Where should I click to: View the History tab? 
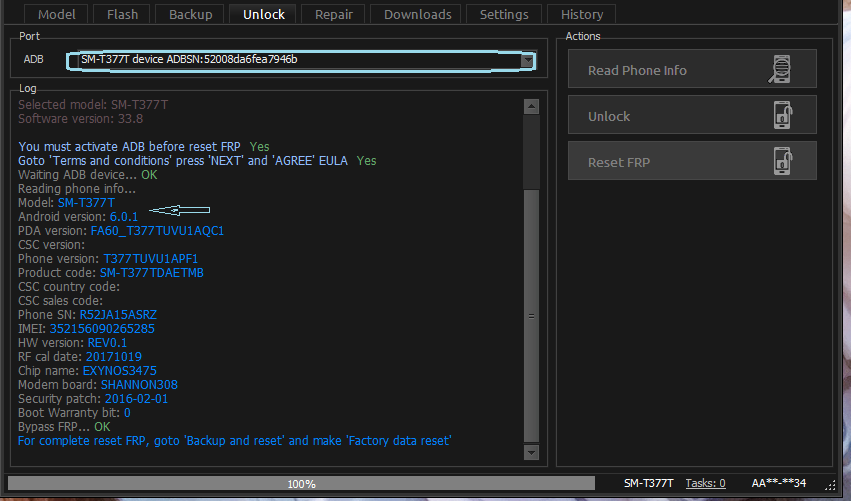coord(582,14)
